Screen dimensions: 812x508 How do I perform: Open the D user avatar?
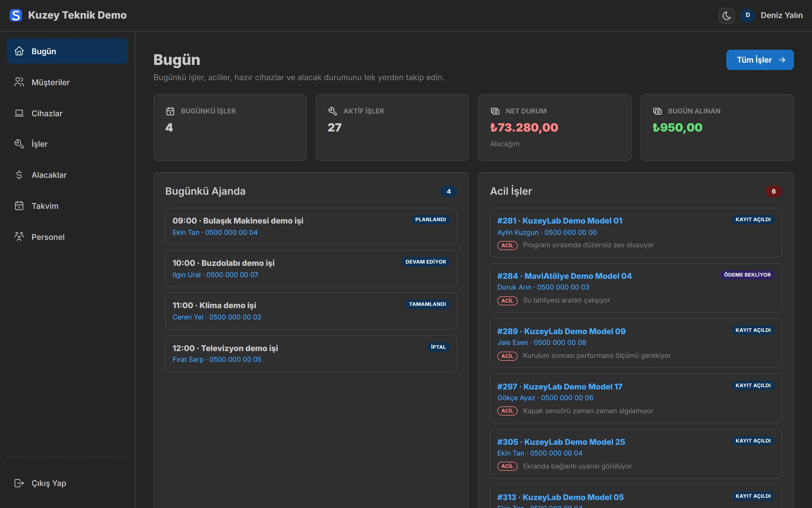[x=748, y=15]
